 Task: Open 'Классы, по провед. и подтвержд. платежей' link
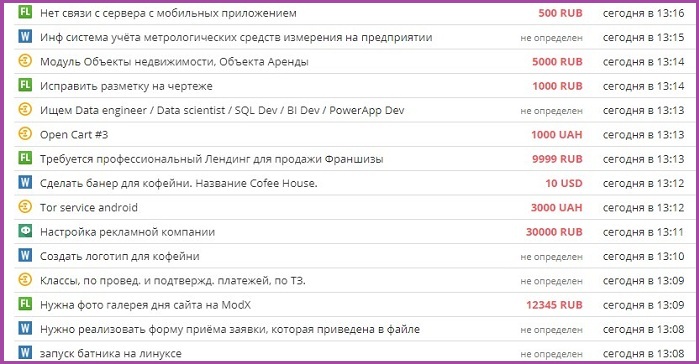click(173, 281)
